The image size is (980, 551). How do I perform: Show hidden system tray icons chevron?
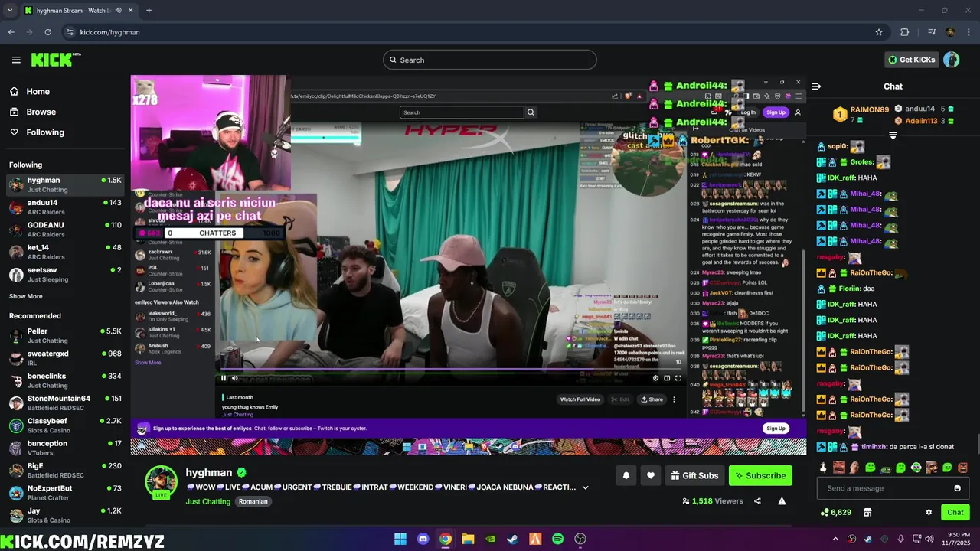(x=835, y=539)
